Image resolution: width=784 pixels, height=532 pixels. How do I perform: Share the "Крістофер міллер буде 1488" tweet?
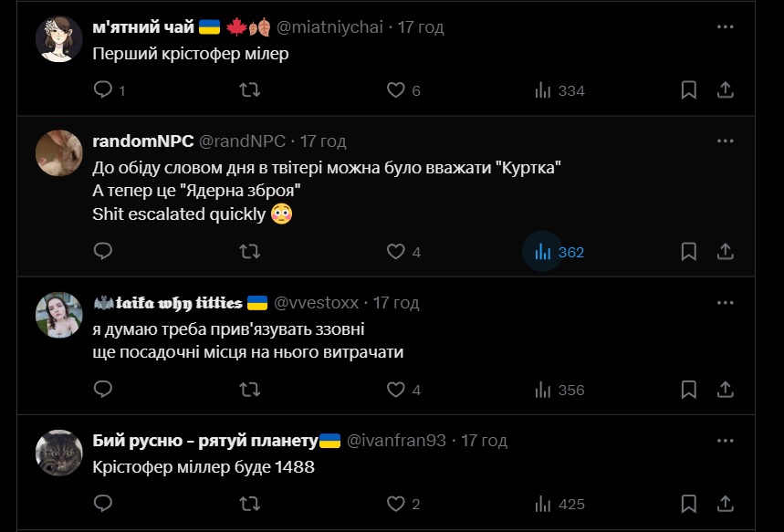726,504
